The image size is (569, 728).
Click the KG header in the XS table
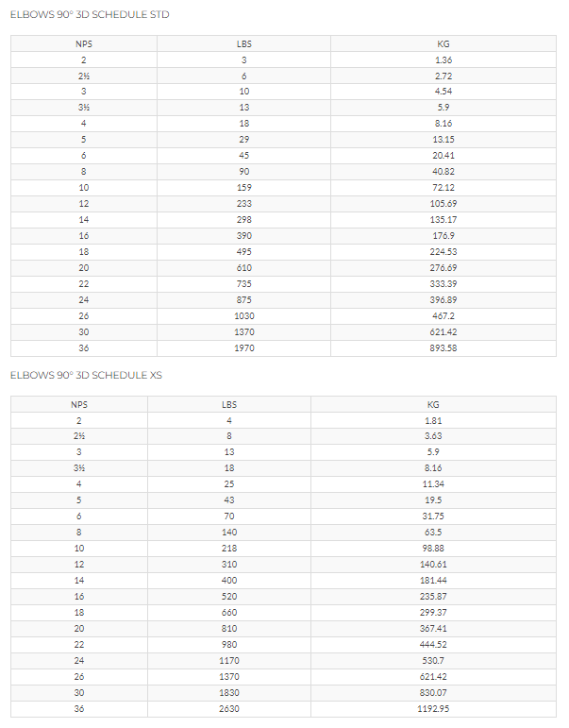coord(433,404)
